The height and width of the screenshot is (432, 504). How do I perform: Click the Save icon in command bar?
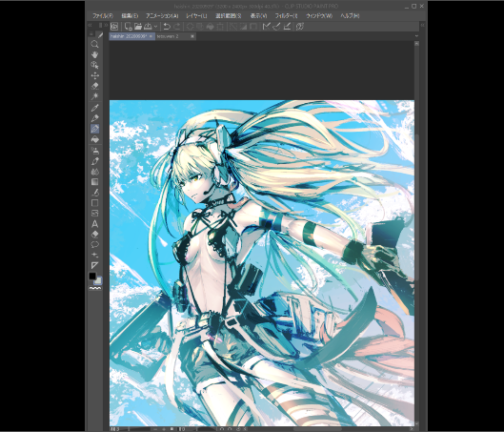tap(148, 27)
